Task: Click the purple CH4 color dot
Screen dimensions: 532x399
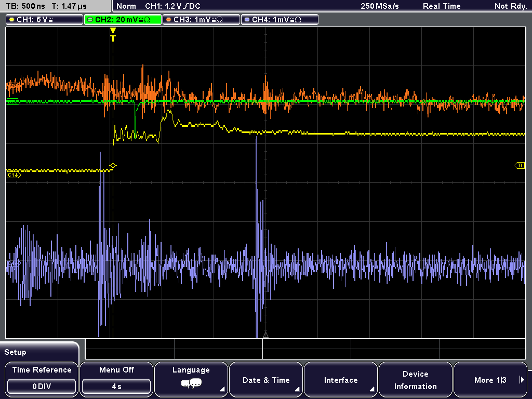Action: (x=247, y=20)
